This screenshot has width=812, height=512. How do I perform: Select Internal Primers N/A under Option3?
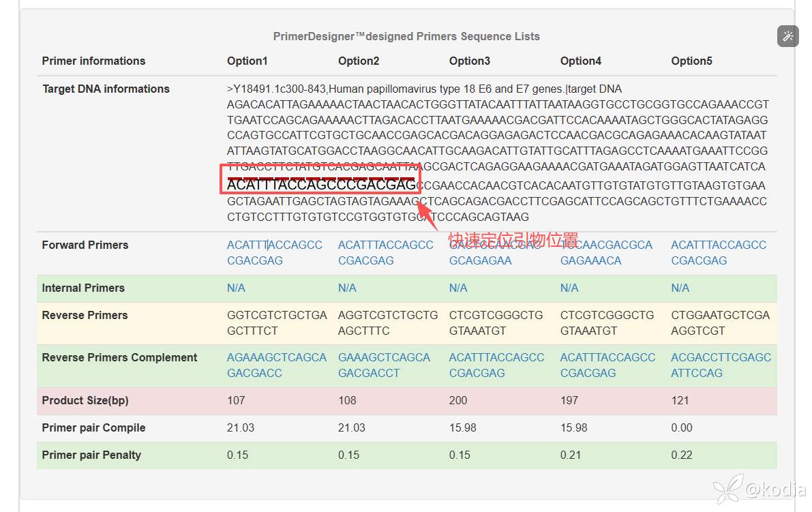(458, 288)
